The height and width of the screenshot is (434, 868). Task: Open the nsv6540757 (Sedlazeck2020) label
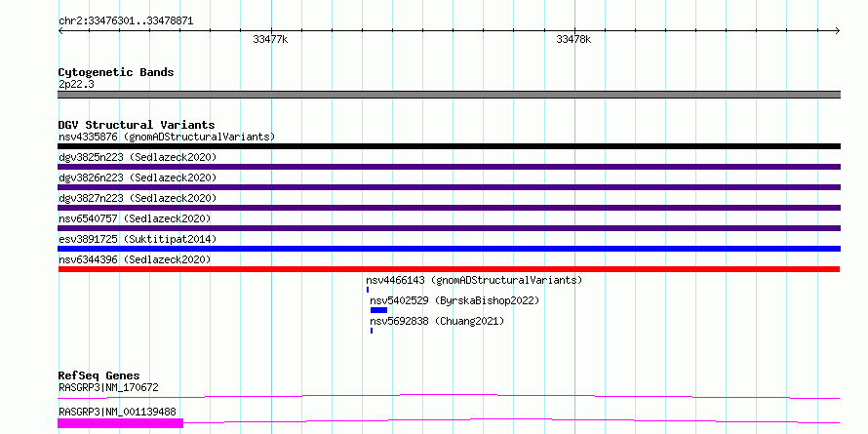click(x=135, y=218)
